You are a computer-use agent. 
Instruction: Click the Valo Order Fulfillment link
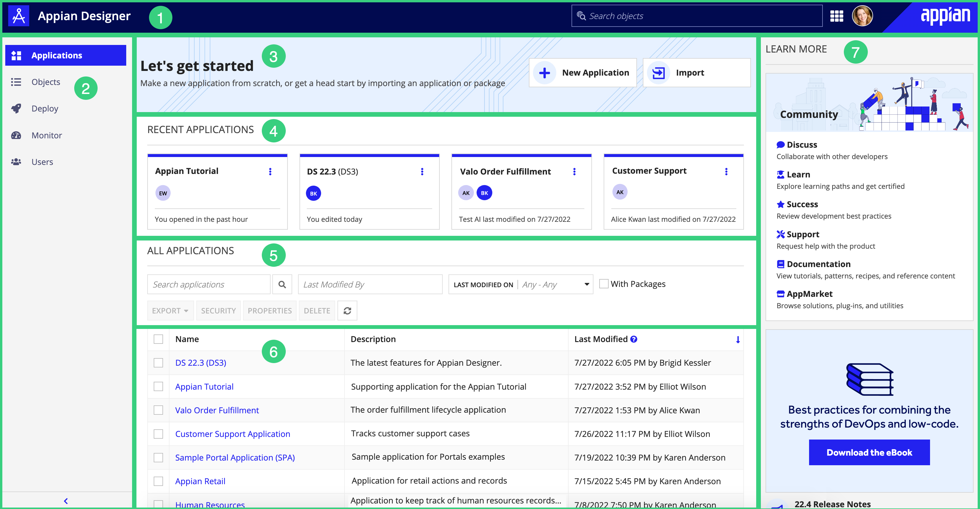217,410
